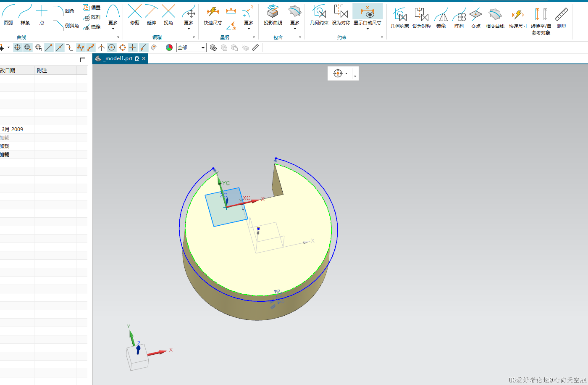Click large 镜像 icon beside 阵列
The image size is (588, 385).
coord(441,18)
